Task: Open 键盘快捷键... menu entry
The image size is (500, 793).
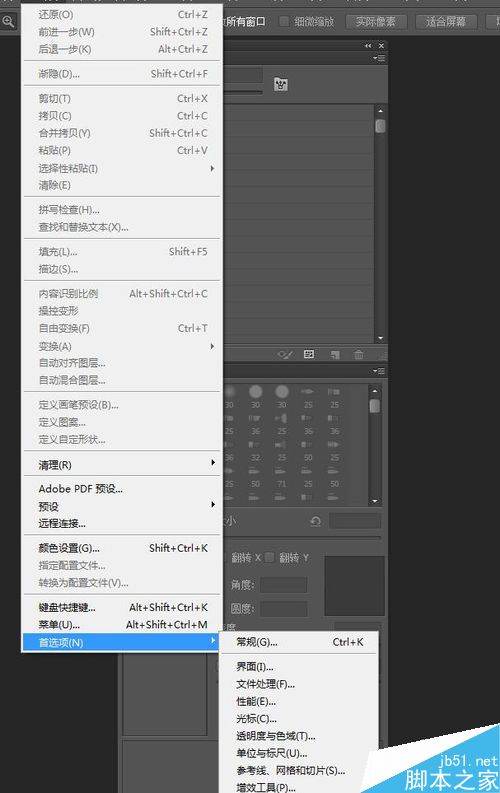Action: click(122, 607)
